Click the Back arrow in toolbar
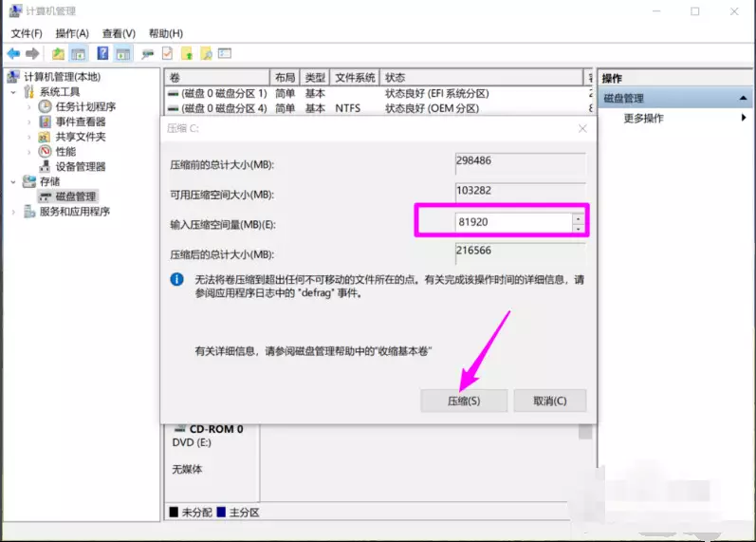The height and width of the screenshot is (542, 756). tap(13, 53)
